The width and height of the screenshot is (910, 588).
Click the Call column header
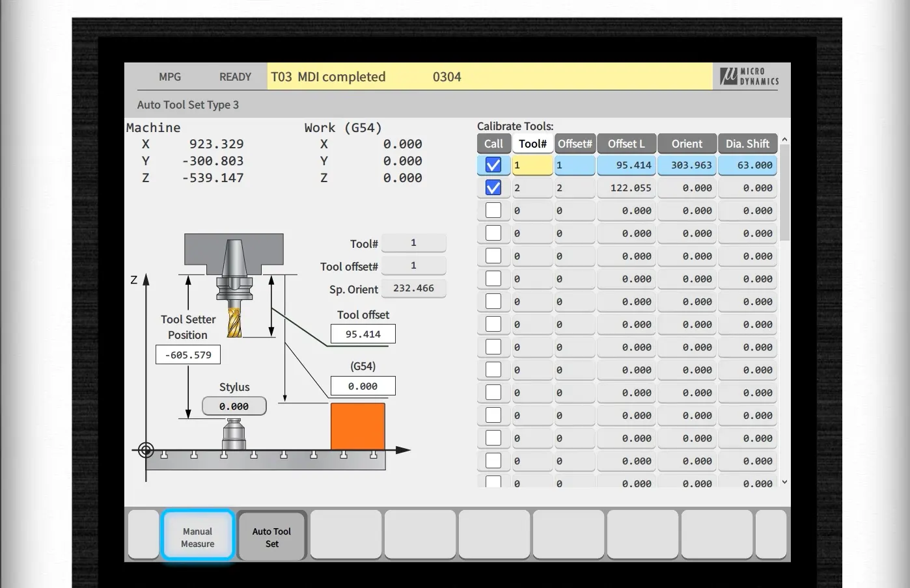pos(493,144)
